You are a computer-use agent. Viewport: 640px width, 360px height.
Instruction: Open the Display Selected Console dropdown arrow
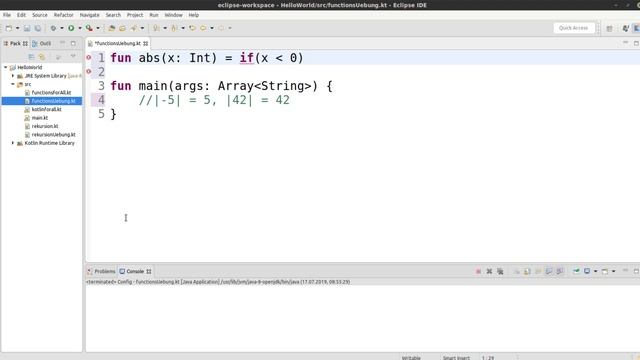click(596, 271)
